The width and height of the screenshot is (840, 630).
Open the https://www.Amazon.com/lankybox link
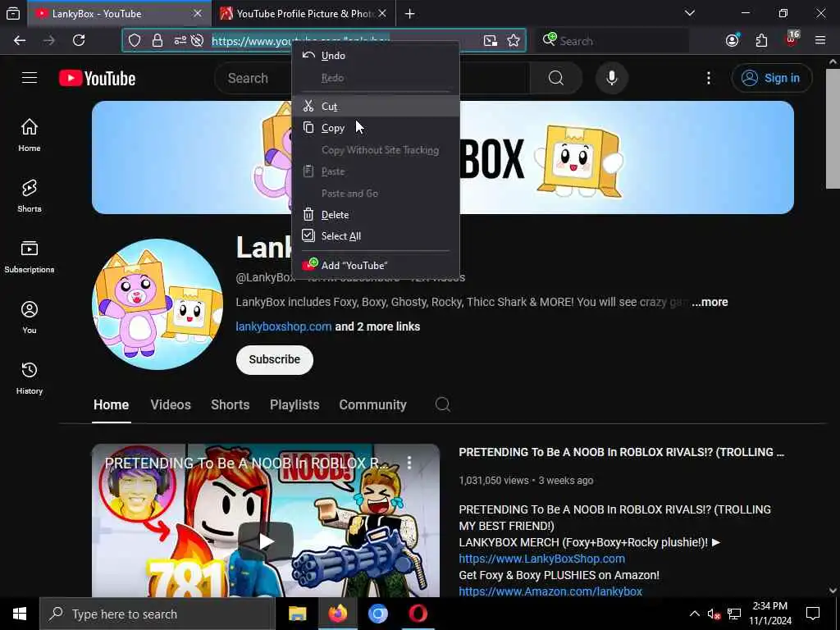pos(550,591)
